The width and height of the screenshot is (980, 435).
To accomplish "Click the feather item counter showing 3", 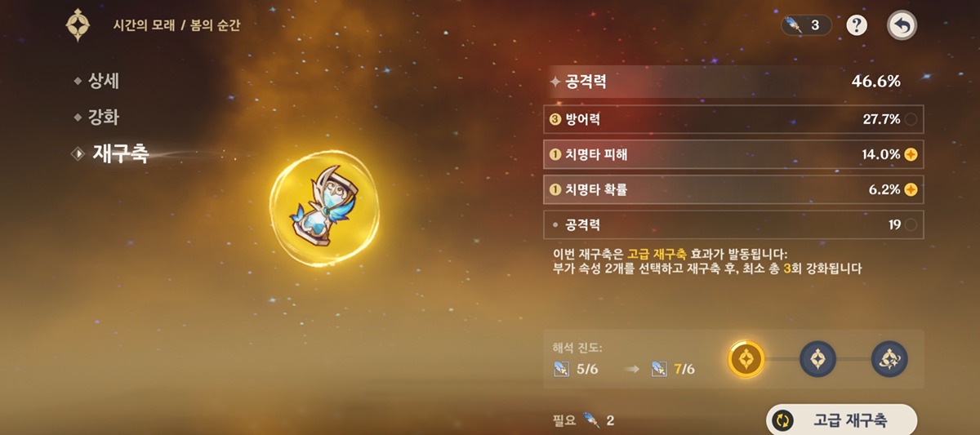I will (x=806, y=25).
